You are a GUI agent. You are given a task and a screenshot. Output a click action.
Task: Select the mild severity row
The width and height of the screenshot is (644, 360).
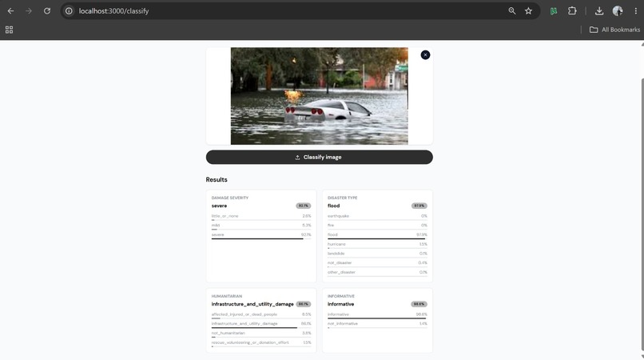[x=261, y=226]
